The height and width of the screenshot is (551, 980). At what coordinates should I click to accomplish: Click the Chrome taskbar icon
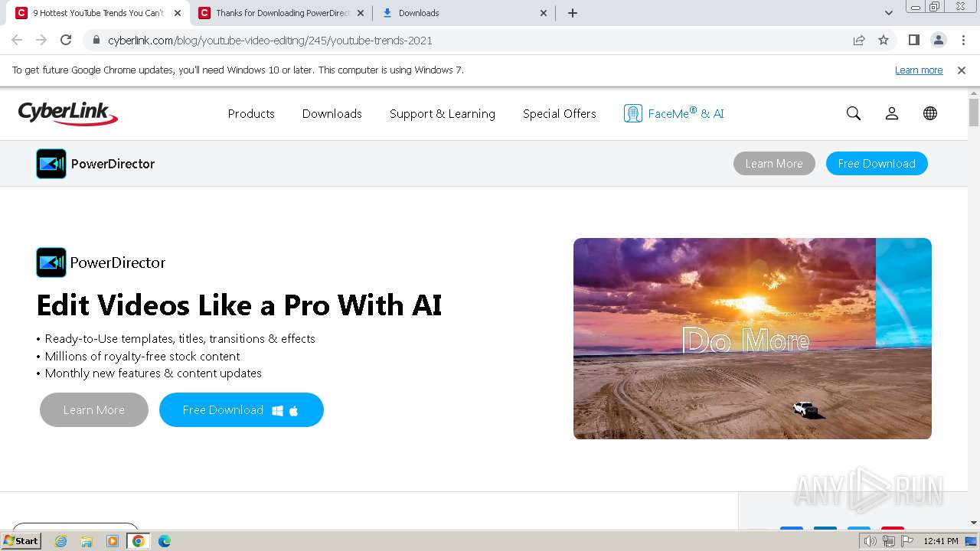coord(138,541)
